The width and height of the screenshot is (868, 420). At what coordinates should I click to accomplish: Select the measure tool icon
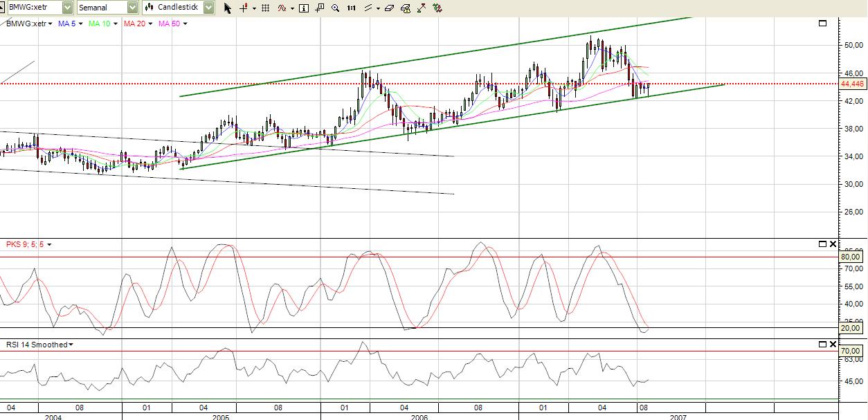pyautogui.click(x=422, y=8)
